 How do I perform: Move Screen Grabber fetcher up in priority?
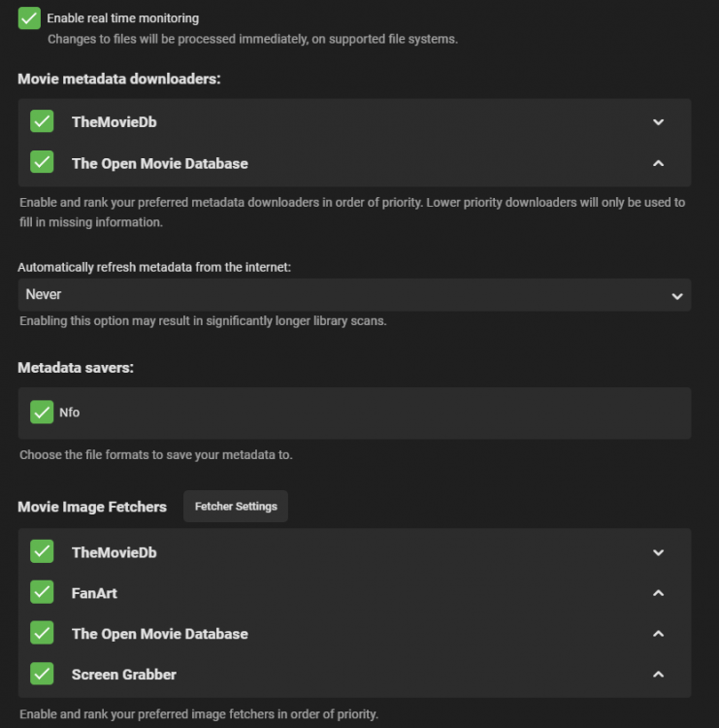pos(658,674)
